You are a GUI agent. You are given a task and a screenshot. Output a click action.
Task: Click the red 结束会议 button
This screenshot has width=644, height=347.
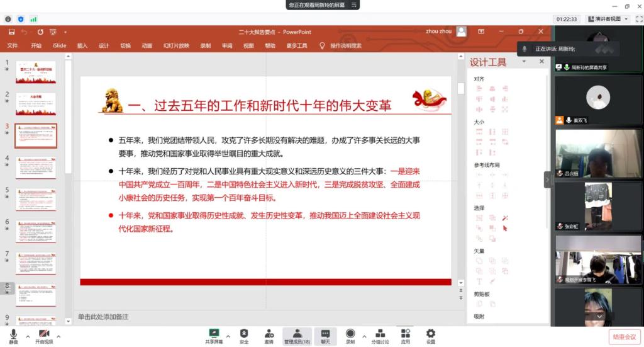click(x=625, y=336)
